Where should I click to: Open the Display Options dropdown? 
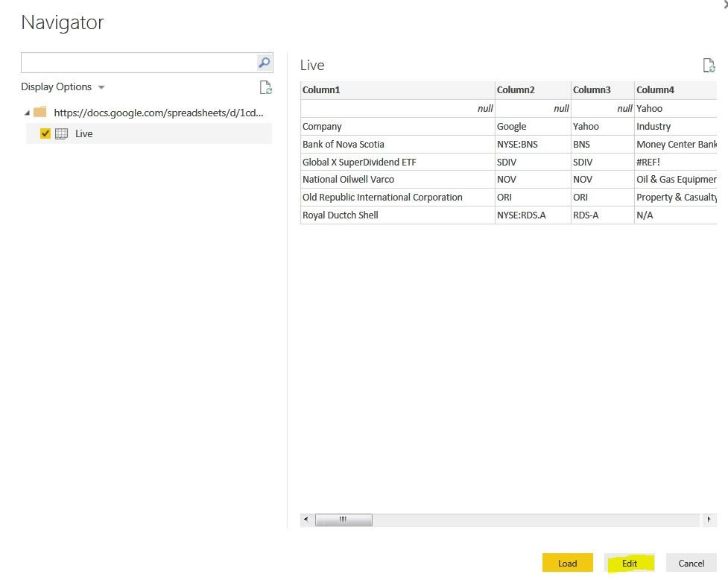(63, 87)
